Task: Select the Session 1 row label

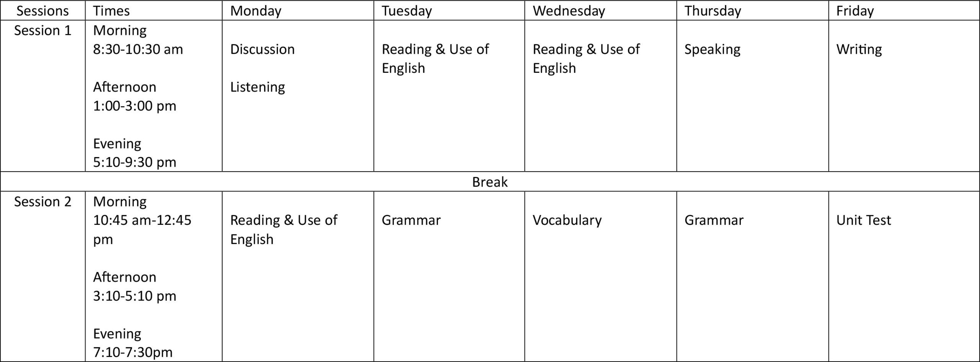Action: coord(43,30)
